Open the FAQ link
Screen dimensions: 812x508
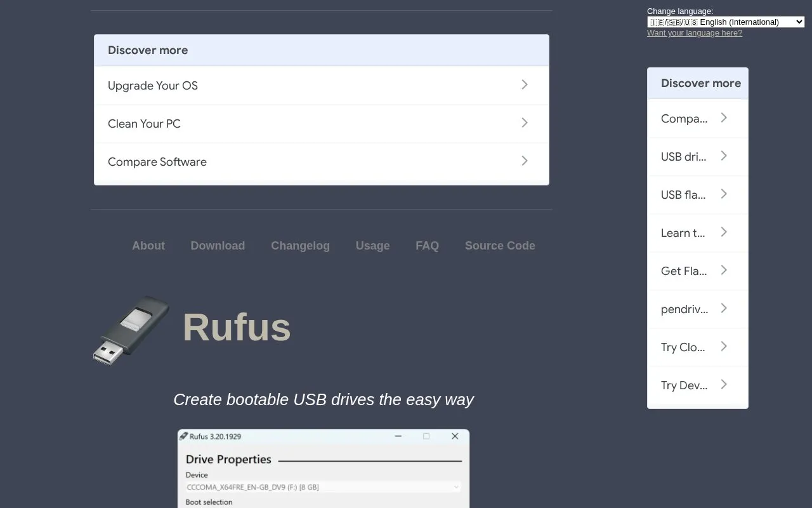click(427, 246)
